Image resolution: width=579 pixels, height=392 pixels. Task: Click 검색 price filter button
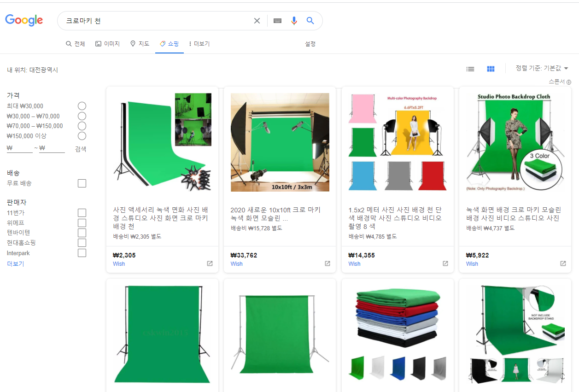(81, 149)
